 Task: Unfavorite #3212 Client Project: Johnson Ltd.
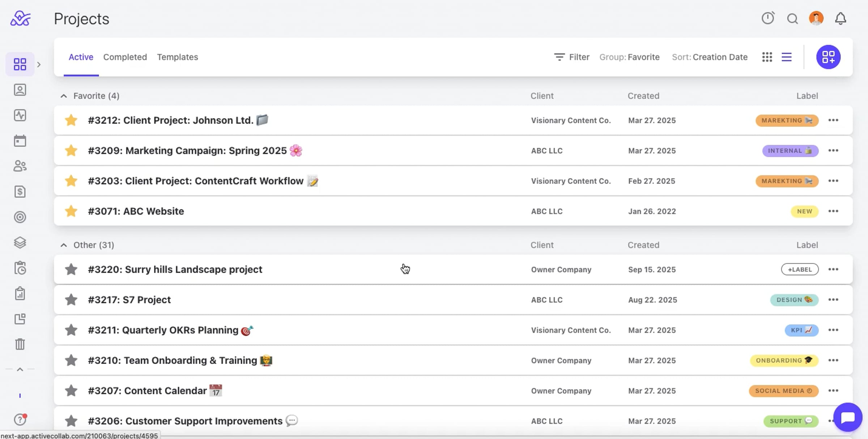[71, 120]
